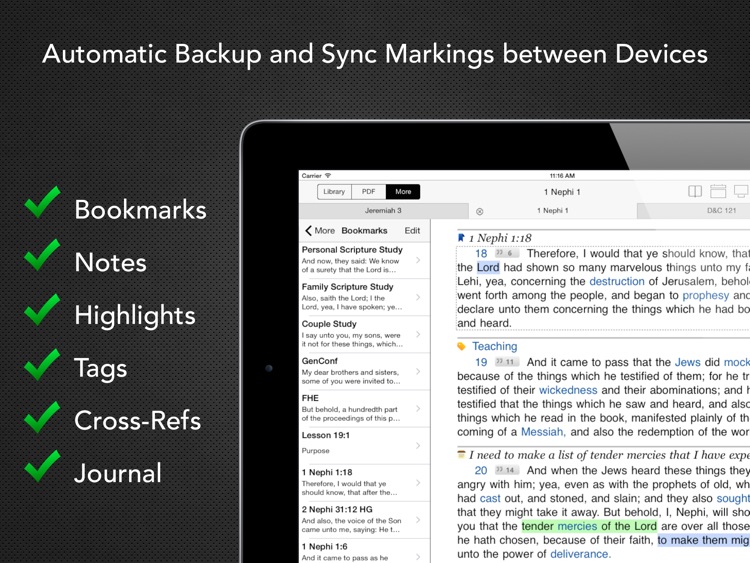This screenshot has width=750, height=563.
Task: Select the FHE bookmark title
Action: (x=310, y=398)
